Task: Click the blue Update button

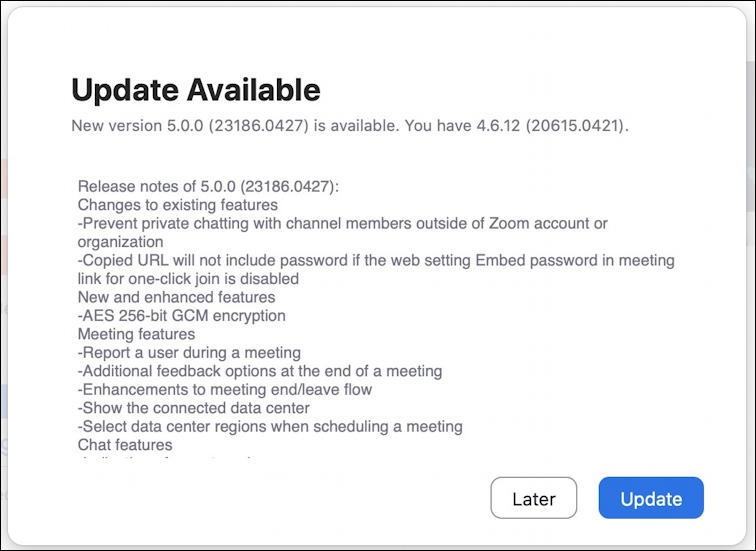Action: coord(651,498)
